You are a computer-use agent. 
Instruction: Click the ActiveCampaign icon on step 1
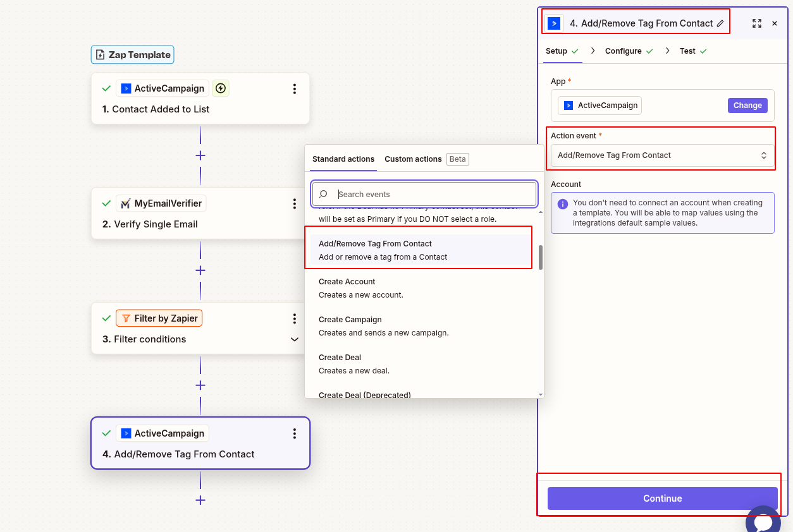pyautogui.click(x=125, y=88)
